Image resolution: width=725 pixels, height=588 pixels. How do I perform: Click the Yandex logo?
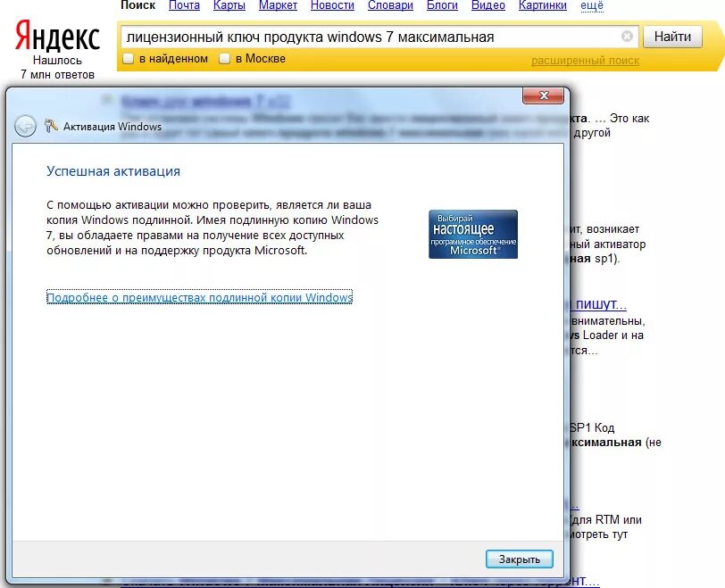[x=57, y=36]
